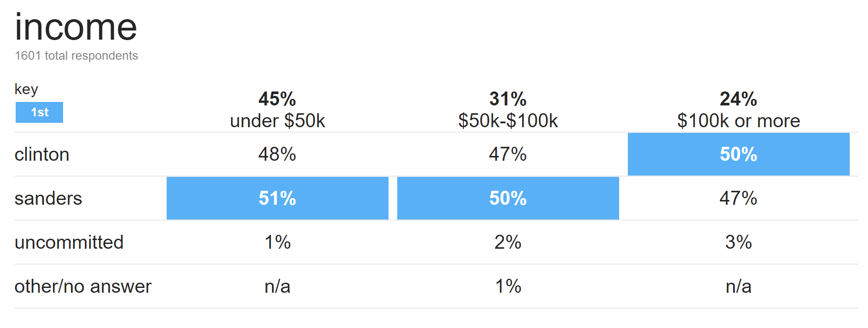Click the sanders row label
Image resolution: width=868 pixels, height=328 pixels.
click(48, 199)
